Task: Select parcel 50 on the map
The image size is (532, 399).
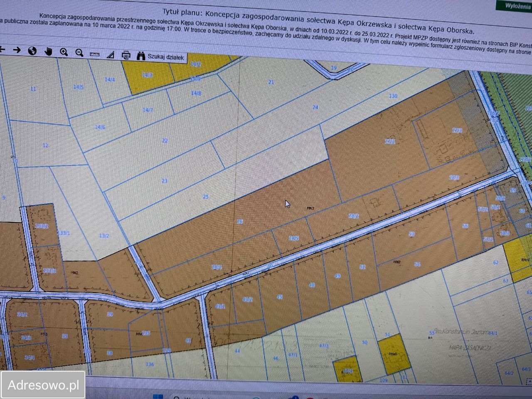Action: pyautogui.click(x=365, y=342)
